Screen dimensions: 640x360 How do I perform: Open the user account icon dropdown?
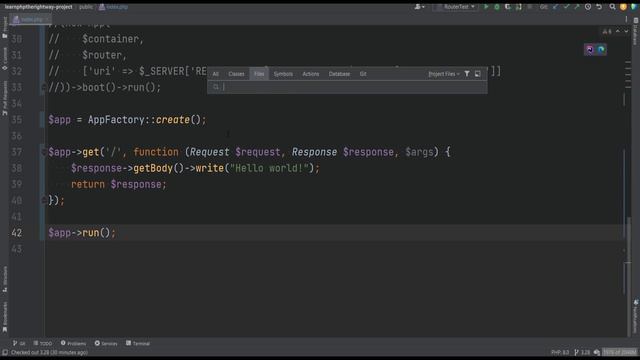point(419,7)
